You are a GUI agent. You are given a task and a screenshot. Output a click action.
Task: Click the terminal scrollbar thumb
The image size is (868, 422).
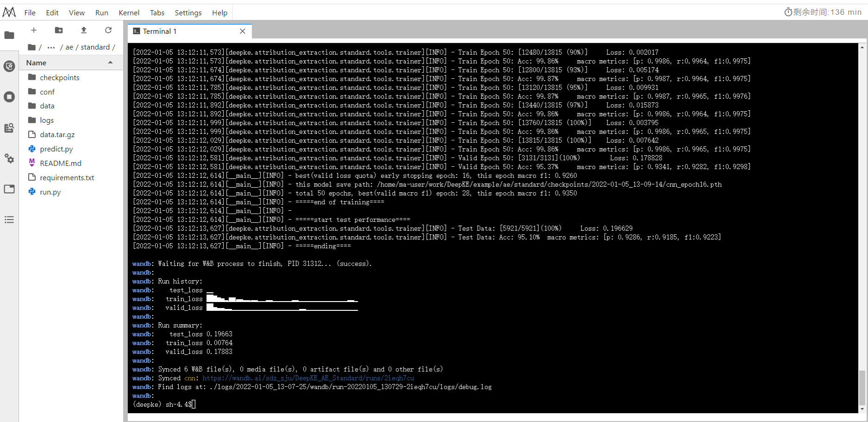862,387
